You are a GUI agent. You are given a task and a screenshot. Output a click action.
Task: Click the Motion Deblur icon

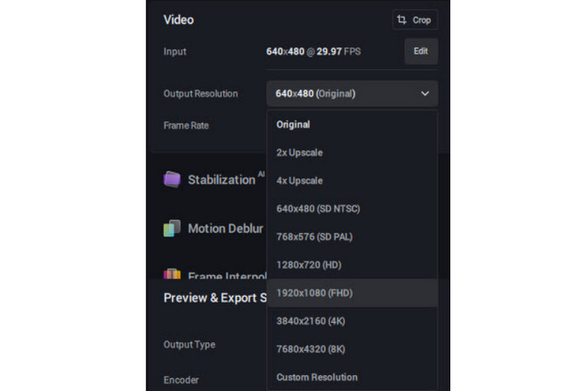point(172,228)
